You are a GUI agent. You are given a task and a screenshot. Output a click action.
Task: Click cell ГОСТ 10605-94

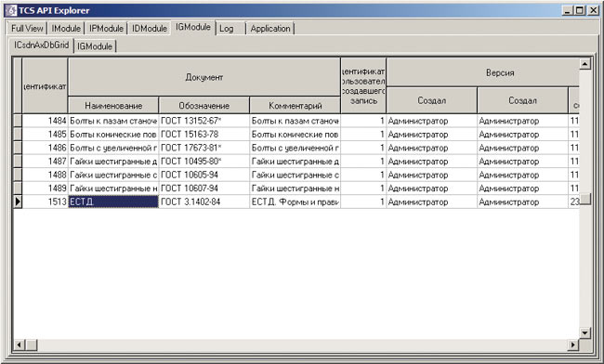tap(204, 175)
